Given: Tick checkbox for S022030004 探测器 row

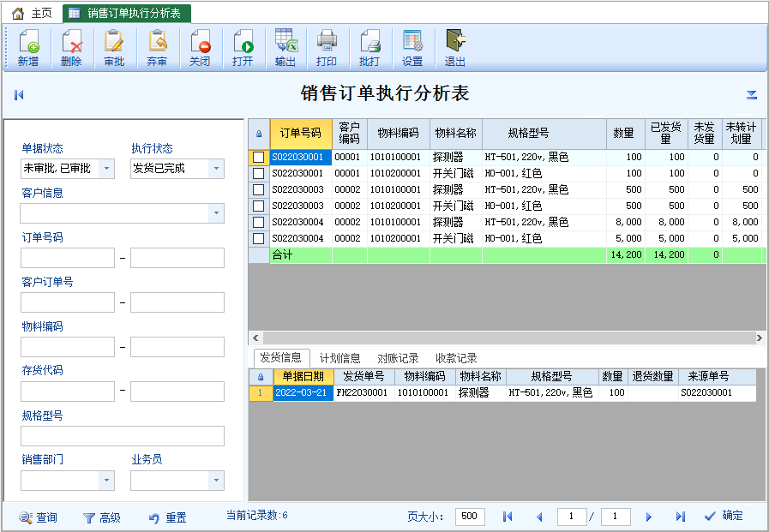Looking at the screenshot, I should (x=258, y=222).
